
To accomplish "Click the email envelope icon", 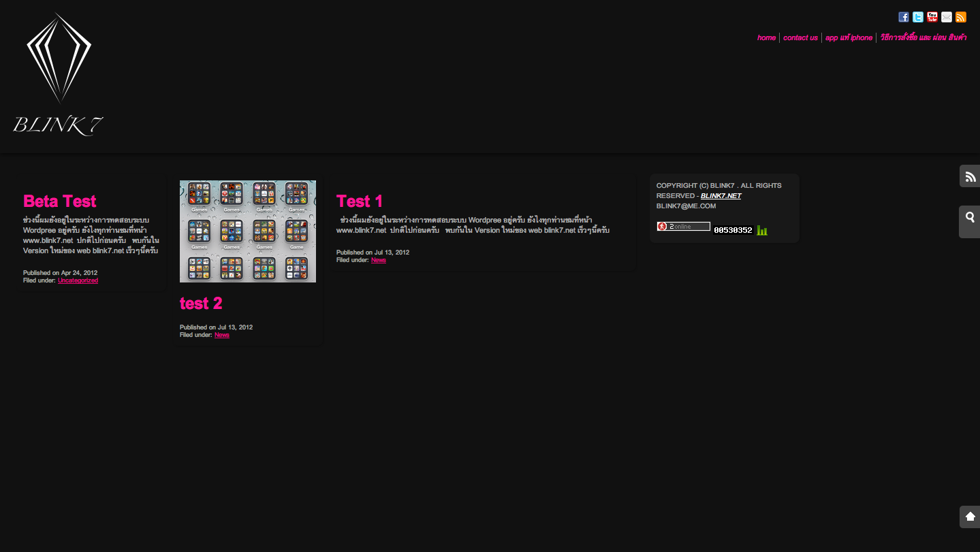I will (x=947, y=17).
